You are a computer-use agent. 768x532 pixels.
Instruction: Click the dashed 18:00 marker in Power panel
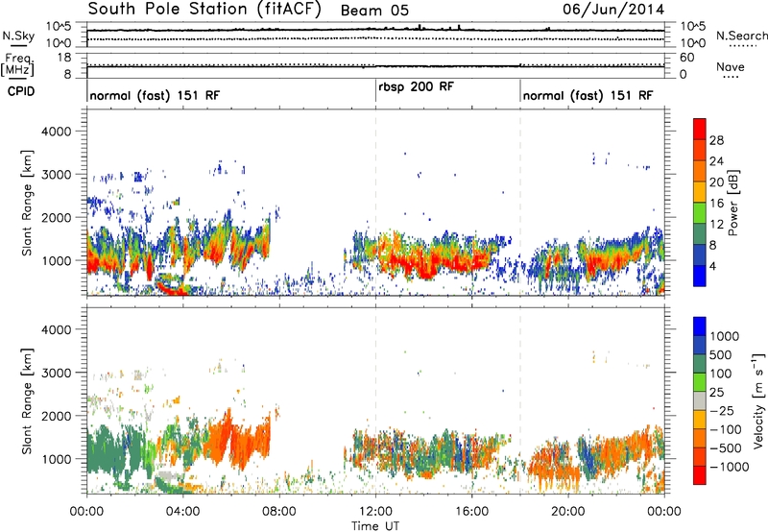point(520,203)
